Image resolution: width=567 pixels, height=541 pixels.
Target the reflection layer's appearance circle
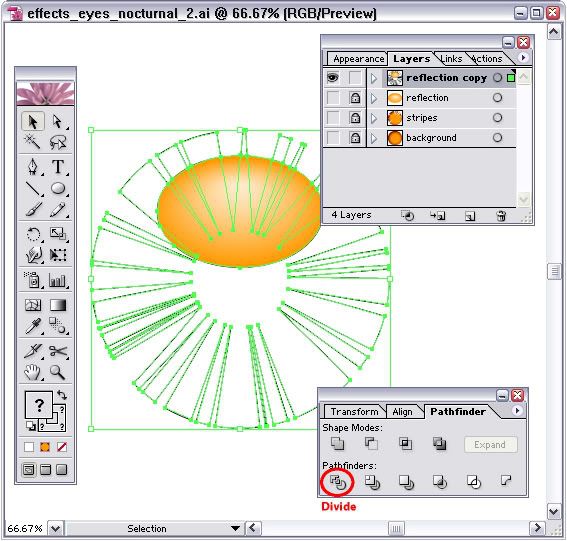(497, 98)
